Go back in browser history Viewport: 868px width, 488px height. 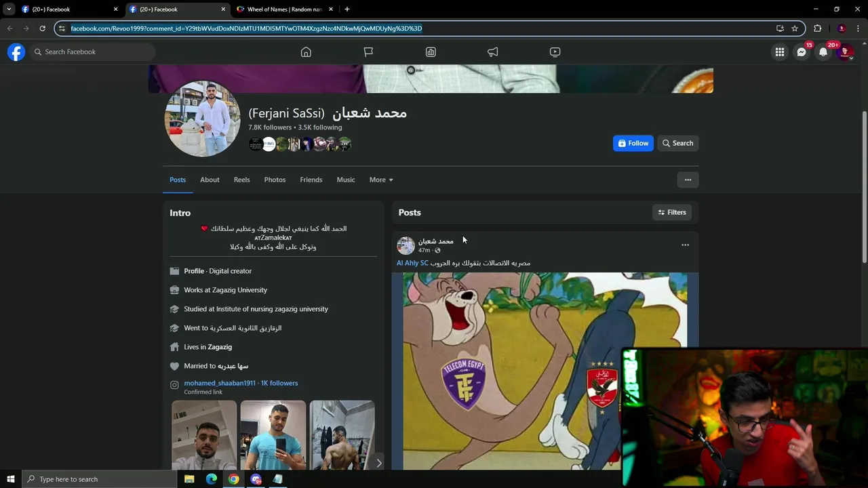(x=9, y=28)
